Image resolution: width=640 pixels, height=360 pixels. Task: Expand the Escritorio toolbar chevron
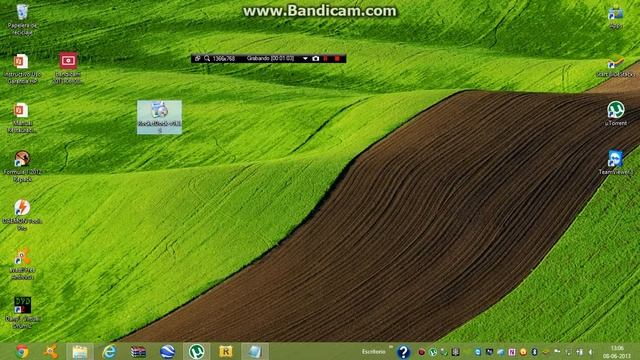click(x=391, y=347)
